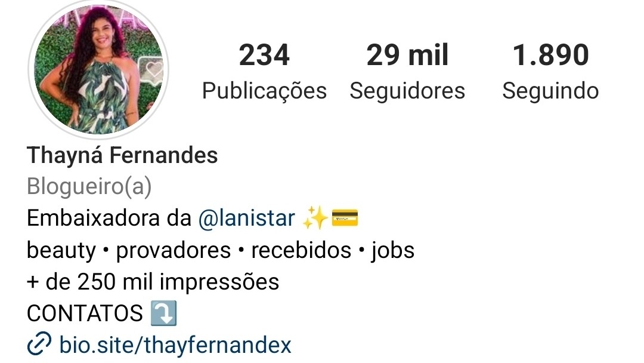
Task: Click the '+ de 250 mil impressões' line
Action: pos(153,282)
